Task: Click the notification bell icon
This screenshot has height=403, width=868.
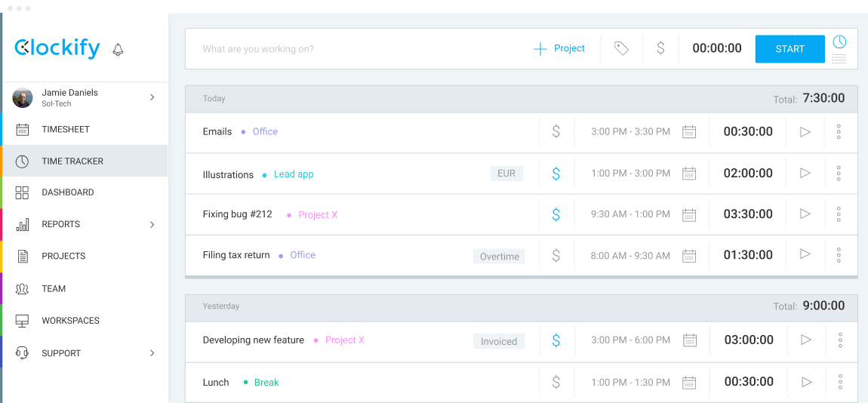Action: (x=118, y=50)
